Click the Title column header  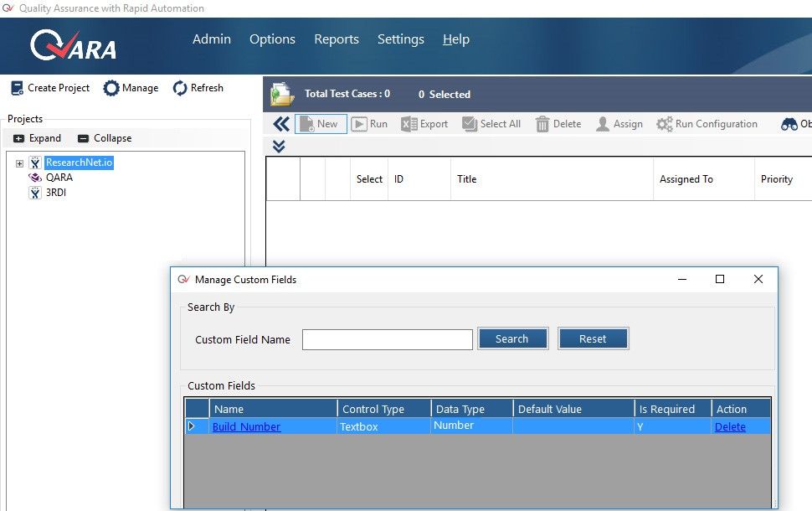coord(552,178)
